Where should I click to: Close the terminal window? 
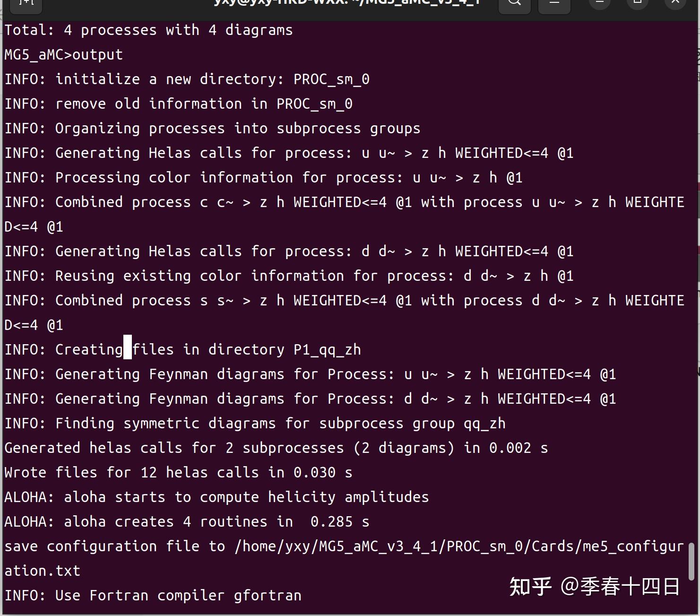(x=675, y=3)
